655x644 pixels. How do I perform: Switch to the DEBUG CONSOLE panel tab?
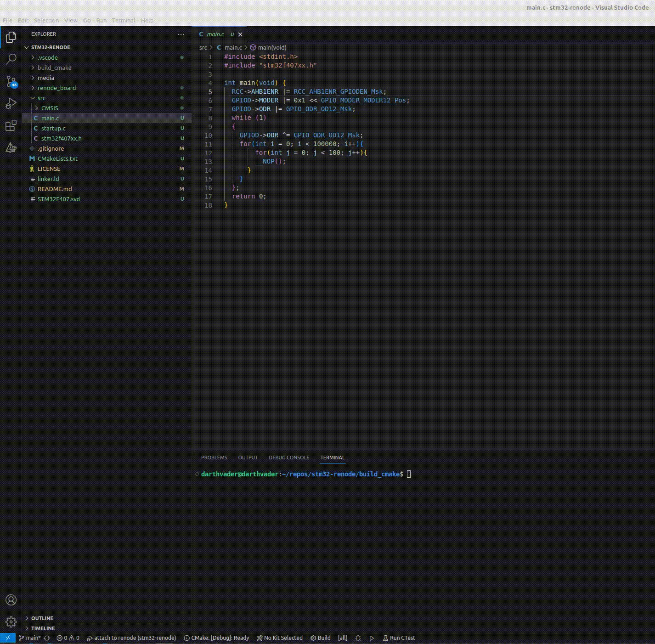(x=289, y=458)
